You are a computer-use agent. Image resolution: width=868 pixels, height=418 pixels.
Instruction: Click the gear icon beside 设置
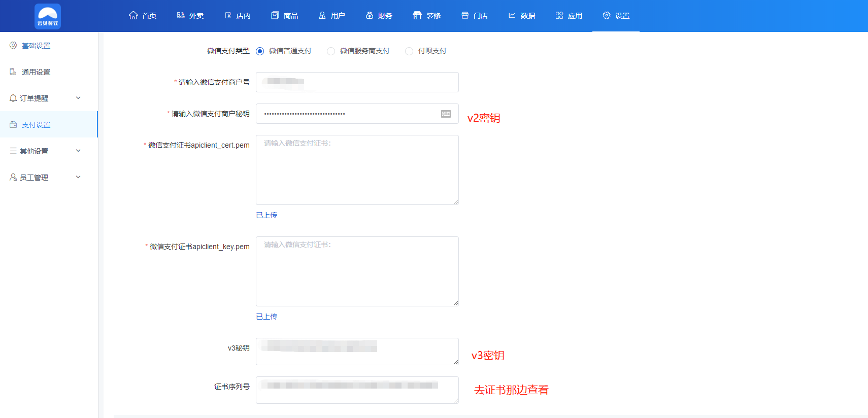coord(607,15)
